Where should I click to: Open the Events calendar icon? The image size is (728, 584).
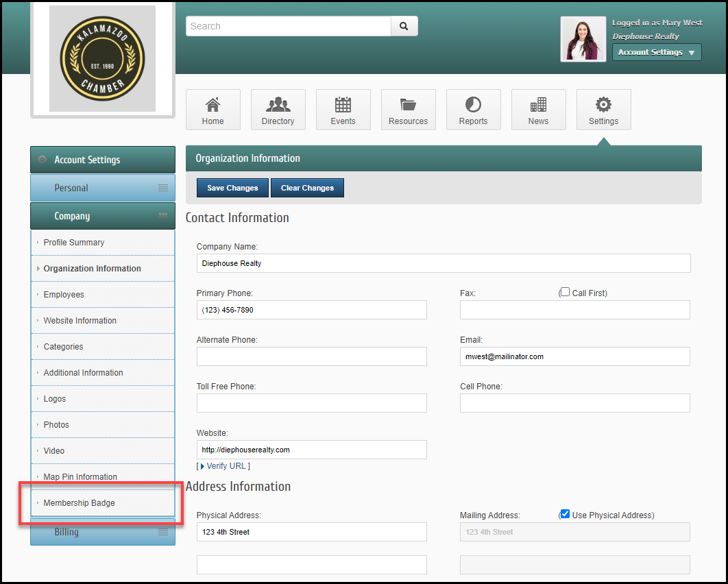coord(343,105)
